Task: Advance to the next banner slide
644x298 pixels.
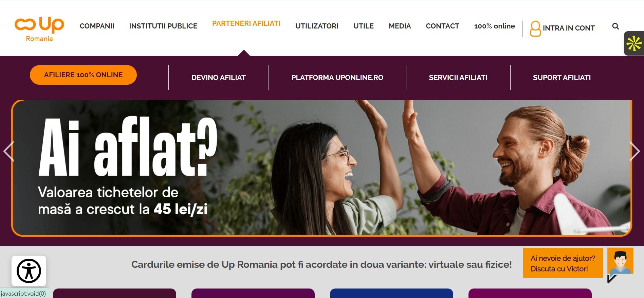Action: [634, 151]
